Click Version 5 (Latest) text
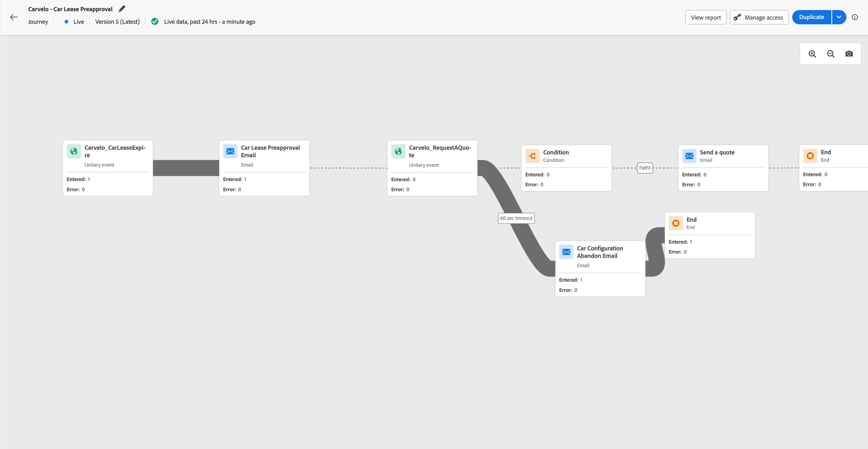 point(117,22)
